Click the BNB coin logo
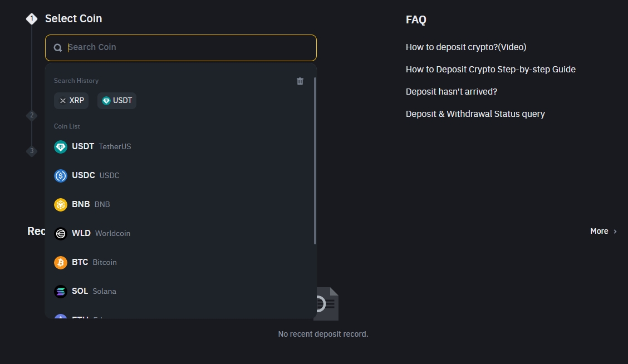The height and width of the screenshot is (364, 628). click(x=61, y=205)
